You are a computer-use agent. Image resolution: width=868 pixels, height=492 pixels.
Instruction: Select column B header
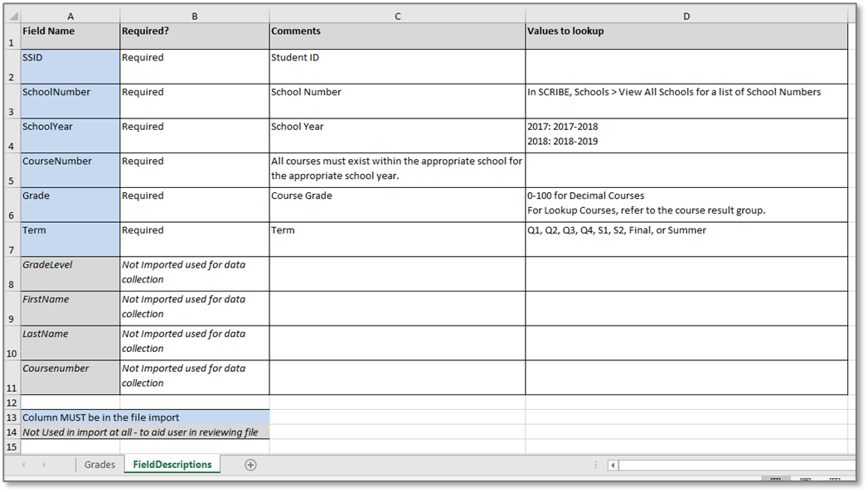(x=195, y=16)
